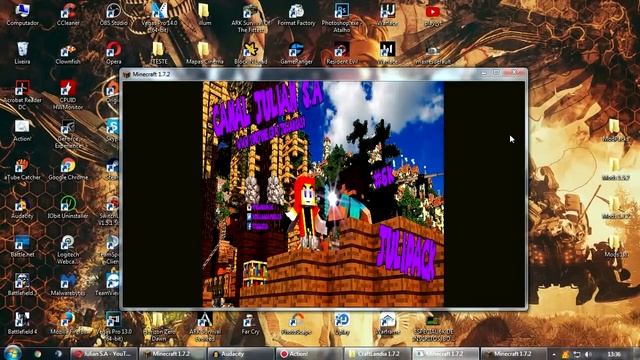The height and width of the screenshot is (360, 640).
Task: Click the YouTube desktop shortcut icon
Action: click(x=433, y=14)
